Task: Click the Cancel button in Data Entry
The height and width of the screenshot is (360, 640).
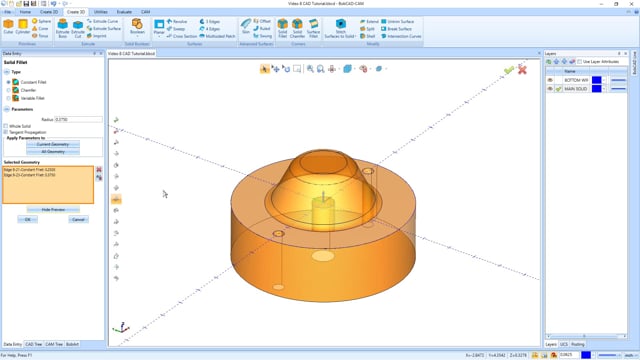Action: pyautogui.click(x=78, y=220)
